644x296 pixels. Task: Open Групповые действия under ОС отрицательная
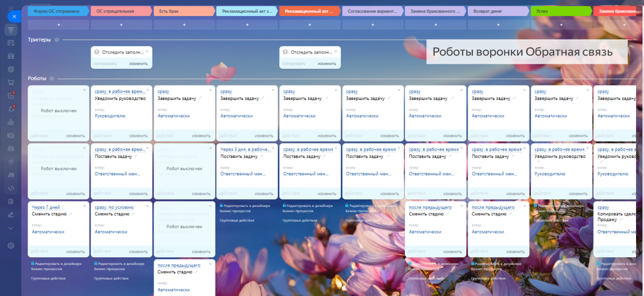pyautogui.click(x=111, y=278)
